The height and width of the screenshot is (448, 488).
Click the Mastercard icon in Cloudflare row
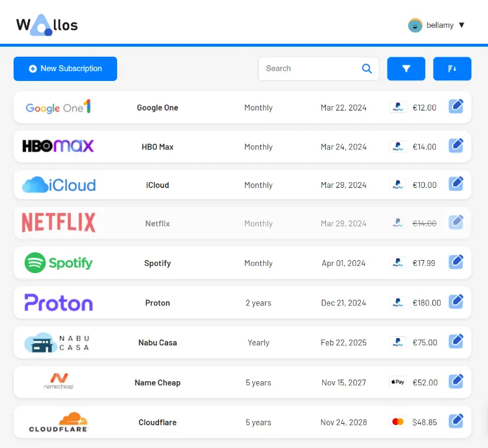click(397, 422)
